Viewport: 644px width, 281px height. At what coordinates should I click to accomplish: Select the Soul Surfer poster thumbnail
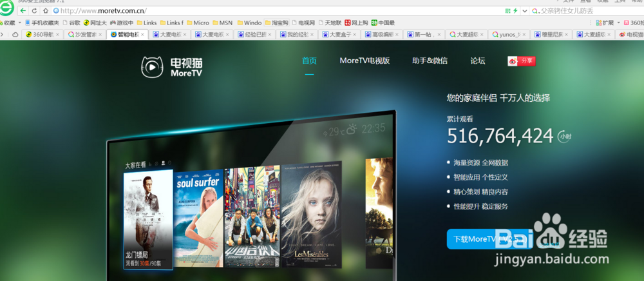click(x=198, y=218)
